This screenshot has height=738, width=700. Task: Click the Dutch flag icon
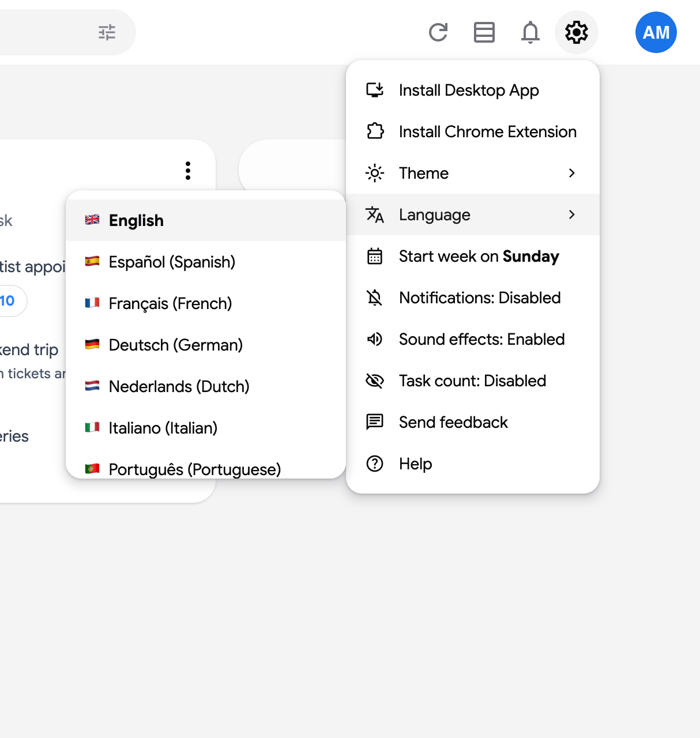click(x=92, y=386)
